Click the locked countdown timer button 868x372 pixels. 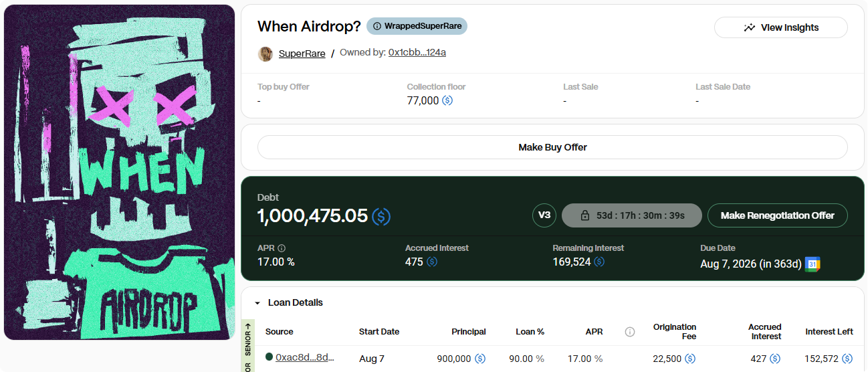pyautogui.click(x=632, y=215)
